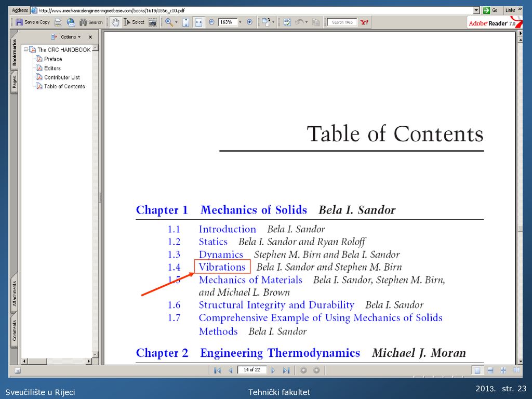Image resolution: width=532 pixels, height=399 pixels.
Task: Open the Attachments side tab
Action: [14, 293]
